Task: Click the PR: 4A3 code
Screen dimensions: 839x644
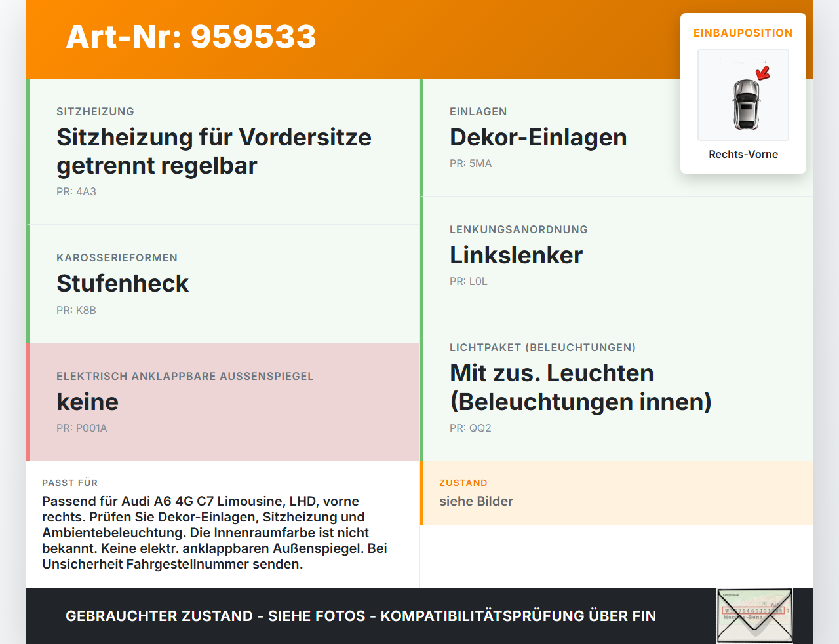Action: pyautogui.click(x=77, y=191)
